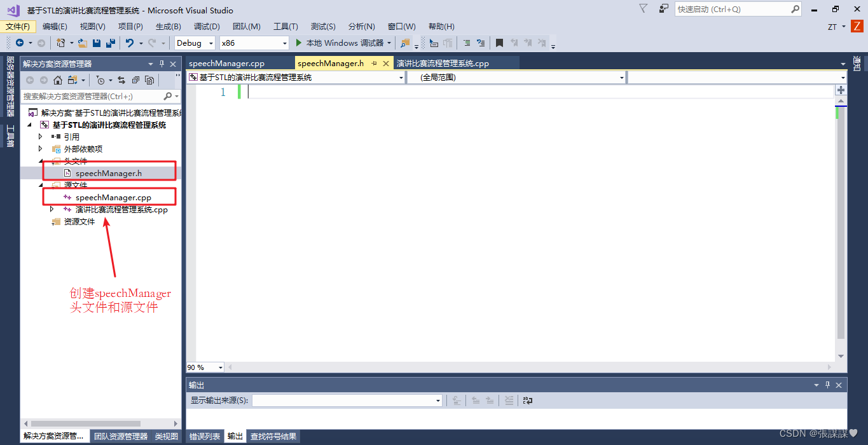This screenshot has height=445, width=868.
Task: Click the search magnifier in quick launch
Action: tap(796, 9)
